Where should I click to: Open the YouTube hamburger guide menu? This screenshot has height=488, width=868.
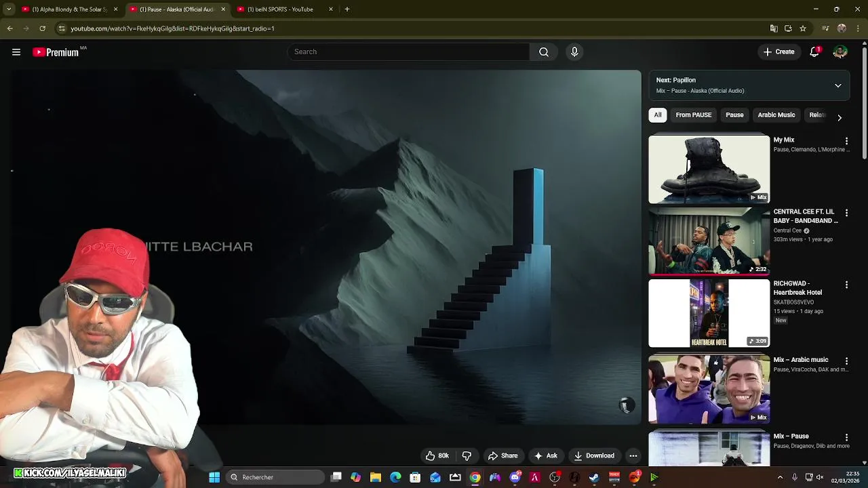tap(16, 52)
